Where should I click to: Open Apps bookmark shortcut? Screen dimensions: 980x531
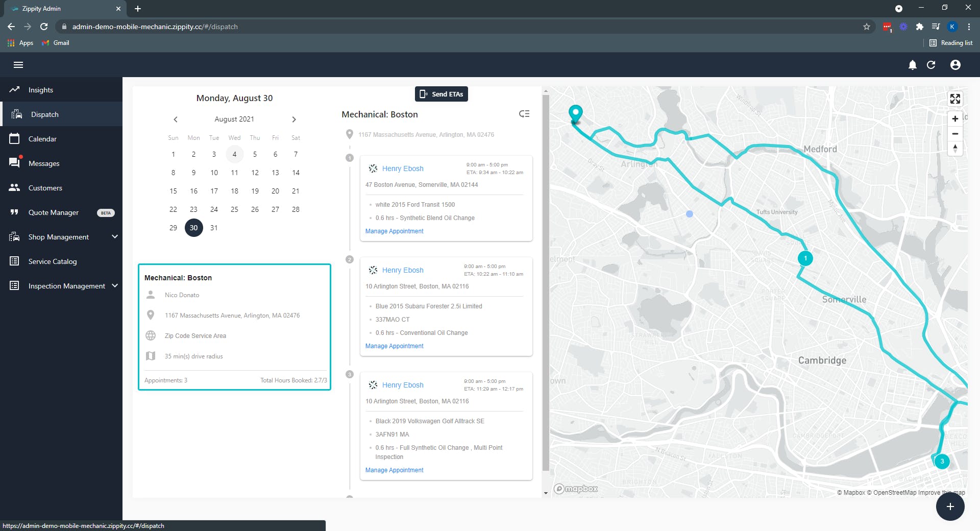[21, 43]
